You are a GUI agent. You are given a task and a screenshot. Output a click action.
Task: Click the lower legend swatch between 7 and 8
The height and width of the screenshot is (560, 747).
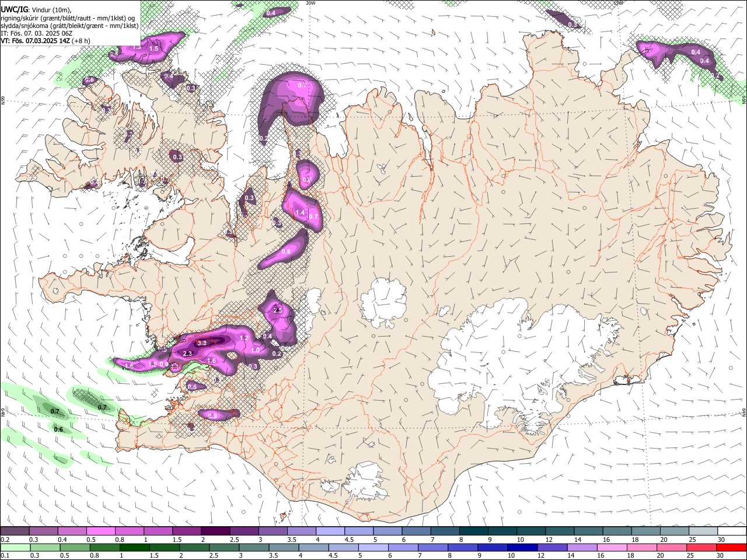point(433,547)
